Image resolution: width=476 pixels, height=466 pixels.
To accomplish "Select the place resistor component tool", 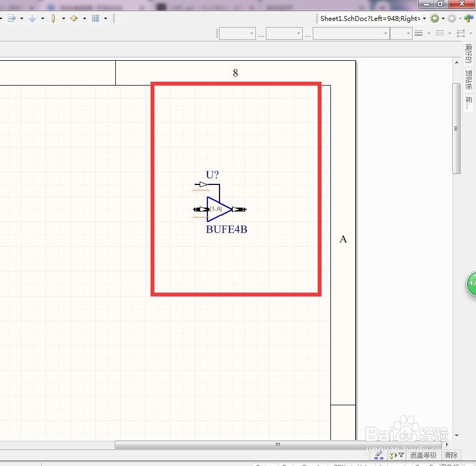I will pos(54,19).
